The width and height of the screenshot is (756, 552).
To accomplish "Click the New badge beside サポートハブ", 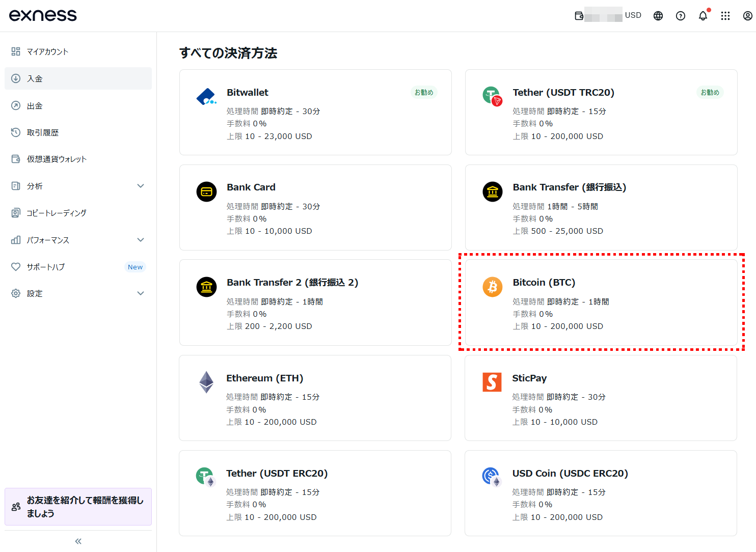I will tap(135, 267).
